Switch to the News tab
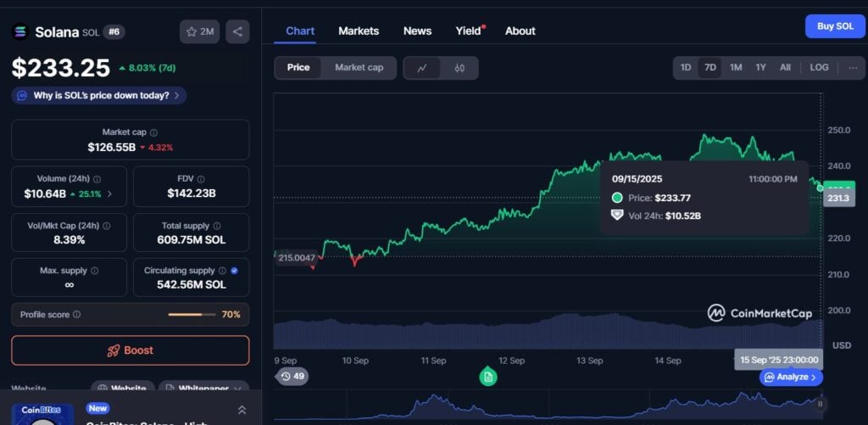The width and height of the screenshot is (868, 425). 417,31
